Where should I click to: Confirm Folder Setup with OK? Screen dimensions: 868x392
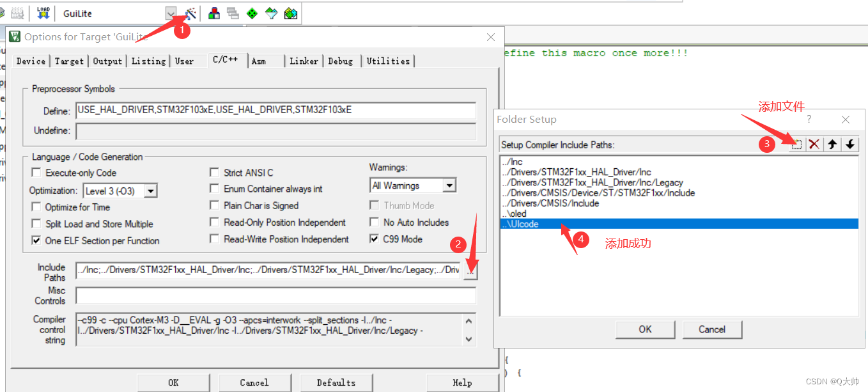coord(645,329)
